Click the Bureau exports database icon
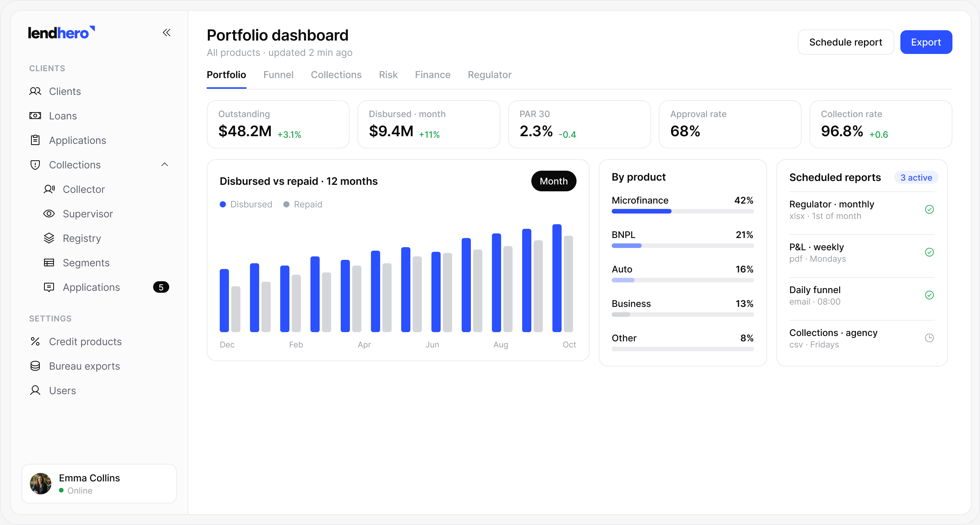The width and height of the screenshot is (980, 525). tap(35, 366)
